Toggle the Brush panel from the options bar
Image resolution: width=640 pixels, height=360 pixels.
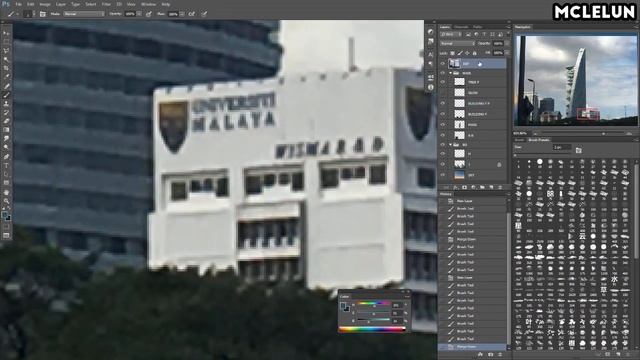click(43, 14)
